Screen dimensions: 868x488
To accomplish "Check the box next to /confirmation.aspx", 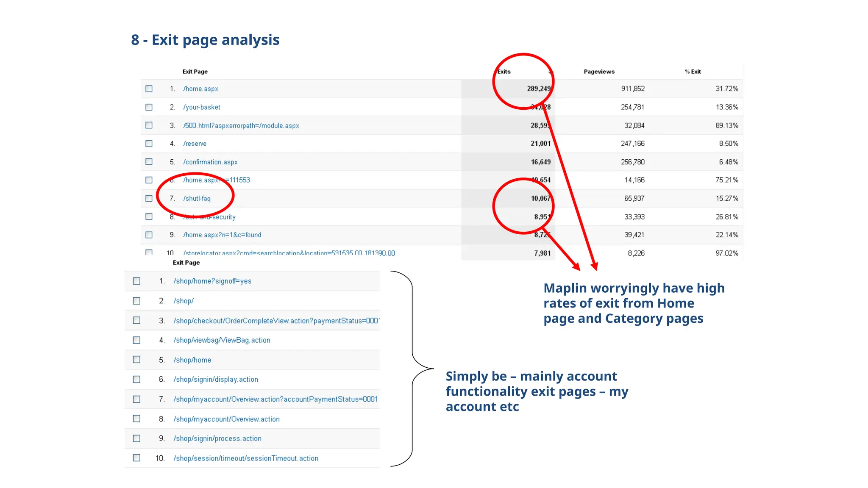I will pos(149,162).
